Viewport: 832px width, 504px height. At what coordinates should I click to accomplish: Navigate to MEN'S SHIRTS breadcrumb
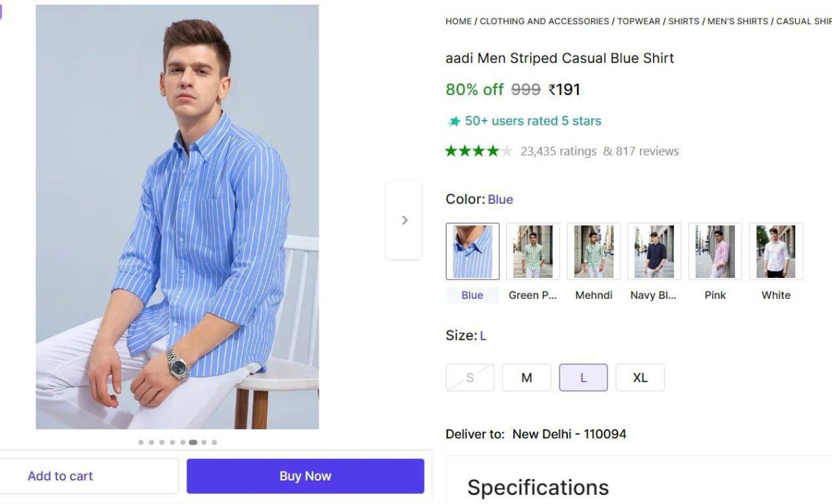(738, 21)
